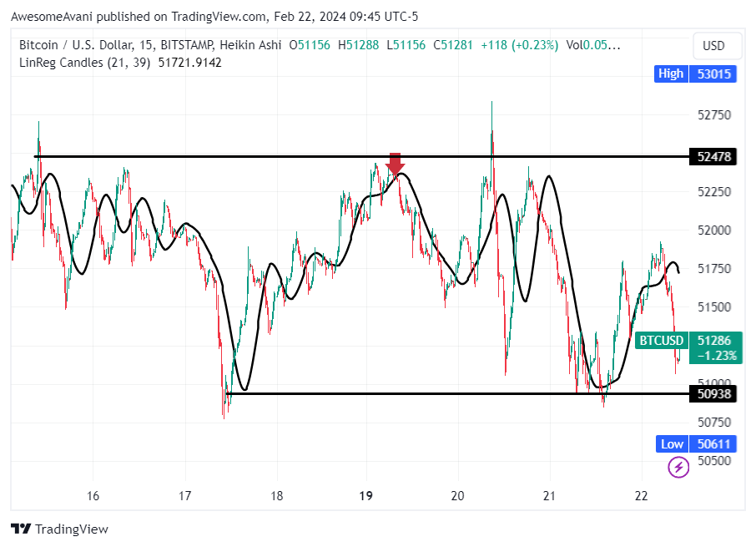Viewport: 756px width, 547px height.
Task: Click the 51286 current price label
Action: [x=714, y=341]
